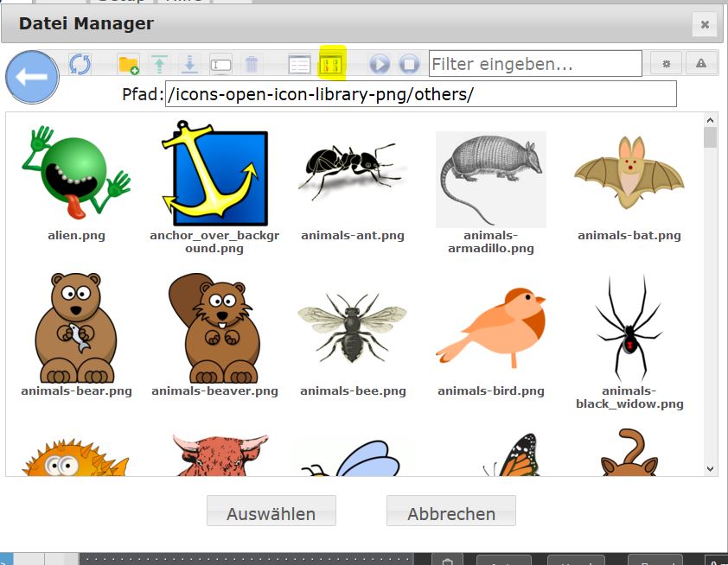
Task: Click the Filter eingeben input field
Action: 534,64
